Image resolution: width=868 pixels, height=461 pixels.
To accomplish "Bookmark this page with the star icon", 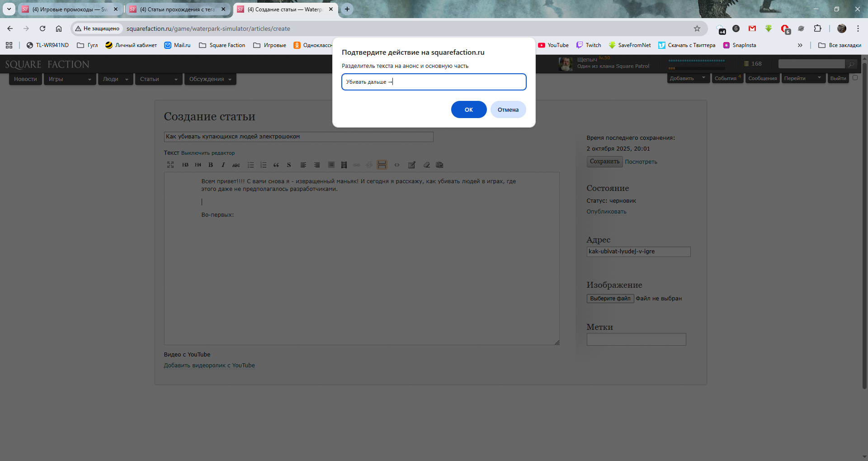I will coord(697,29).
